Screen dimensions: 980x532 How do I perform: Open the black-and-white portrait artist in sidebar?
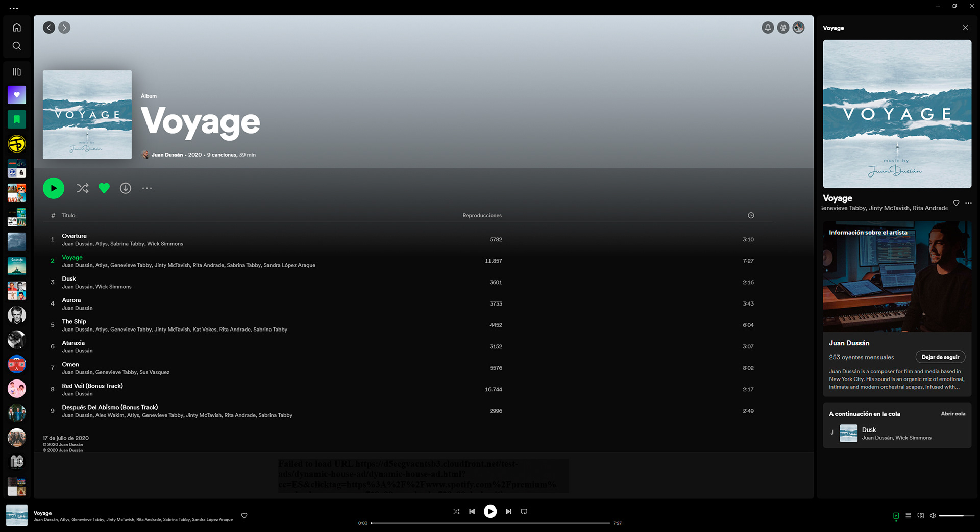coord(17,315)
